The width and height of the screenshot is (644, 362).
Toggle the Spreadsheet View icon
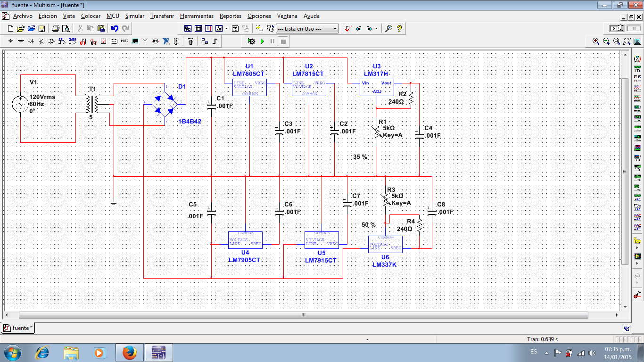point(198,29)
